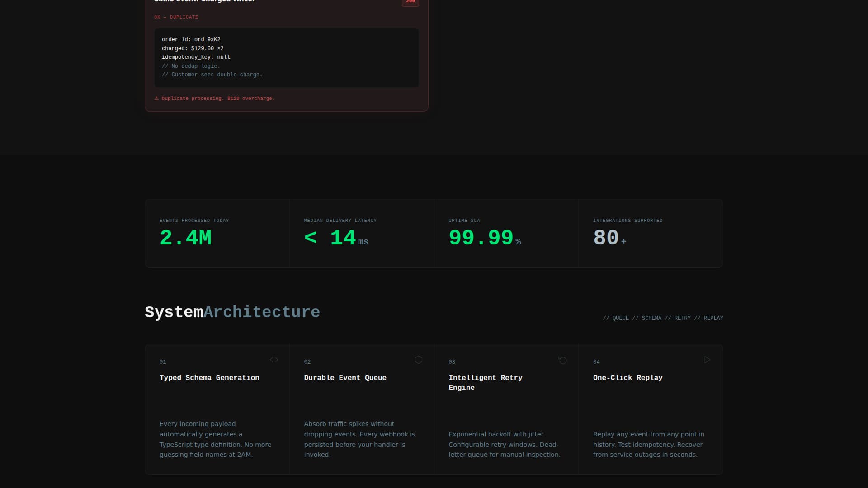This screenshot has height=488, width=868.
Task: Select the code brackets icon on Typed Schema Generation
Action: (274, 360)
